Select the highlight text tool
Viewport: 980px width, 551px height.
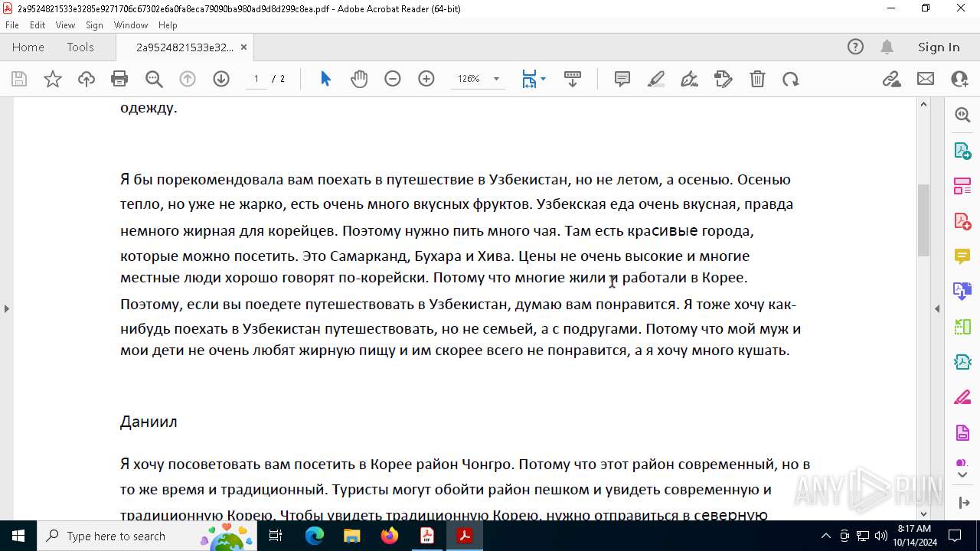pyautogui.click(x=656, y=79)
